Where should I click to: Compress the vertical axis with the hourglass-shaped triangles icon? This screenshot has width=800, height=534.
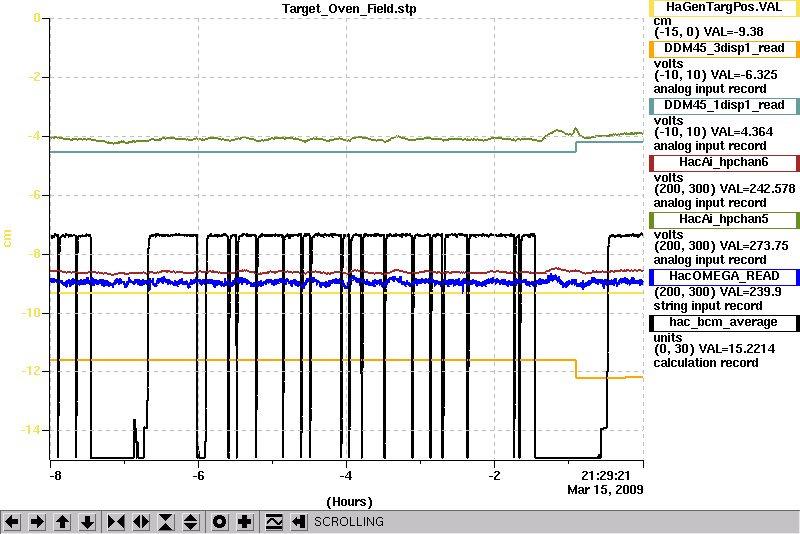coord(166,522)
